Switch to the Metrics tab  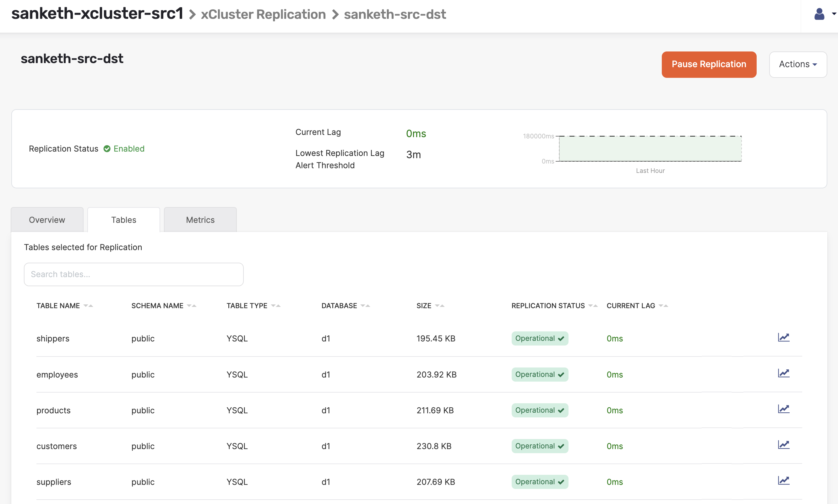[x=200, y=220]
